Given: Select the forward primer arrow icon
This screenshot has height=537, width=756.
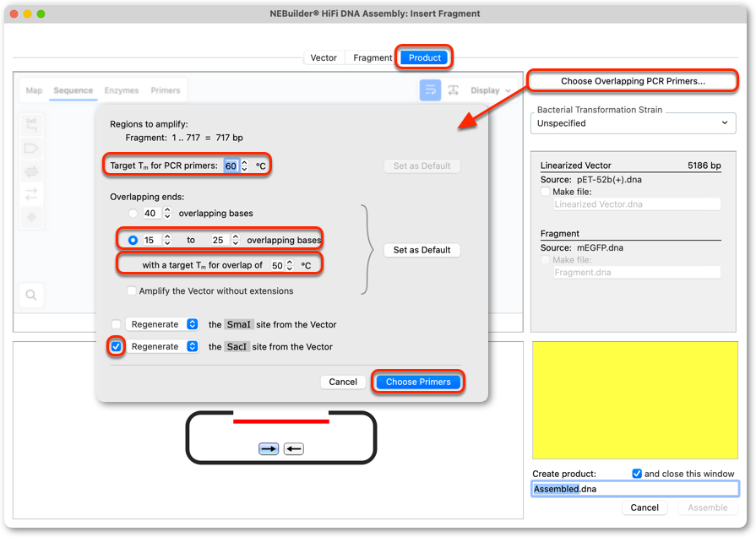Looking at the screenshot, I should 269,449.
